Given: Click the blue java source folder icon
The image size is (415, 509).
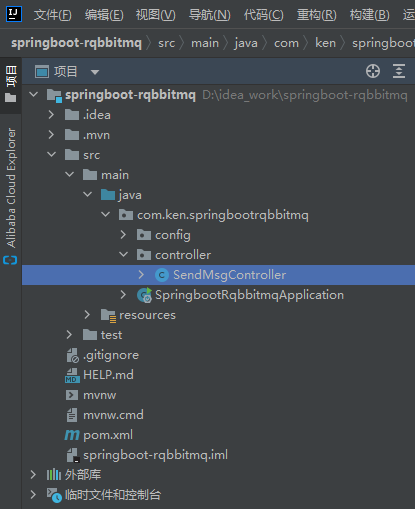Looking at the screenshot, I should pyautogui.click(x=108, y=195).
